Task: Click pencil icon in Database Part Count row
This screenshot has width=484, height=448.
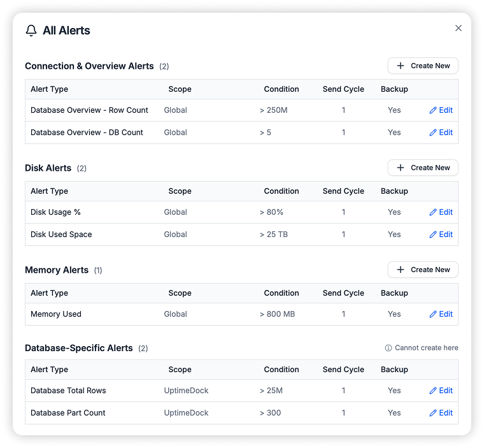Action: click(x=433, y=413)
